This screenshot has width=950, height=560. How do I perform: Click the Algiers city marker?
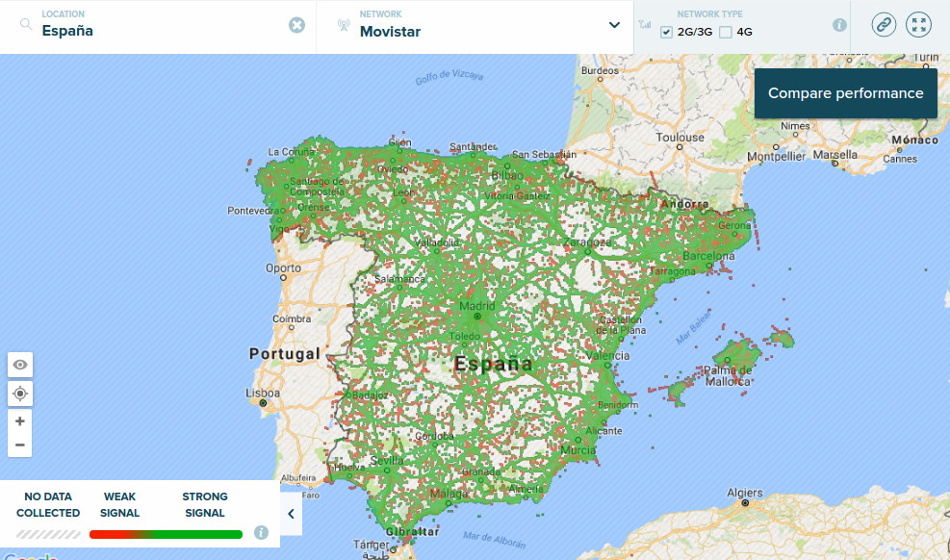point(745,503)
